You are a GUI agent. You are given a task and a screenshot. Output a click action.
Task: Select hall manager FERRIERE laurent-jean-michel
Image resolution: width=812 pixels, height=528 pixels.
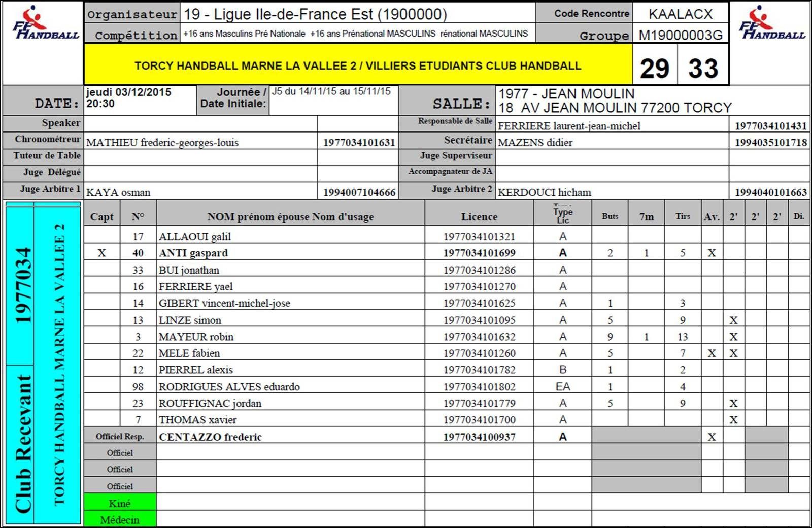click(569, 126)
